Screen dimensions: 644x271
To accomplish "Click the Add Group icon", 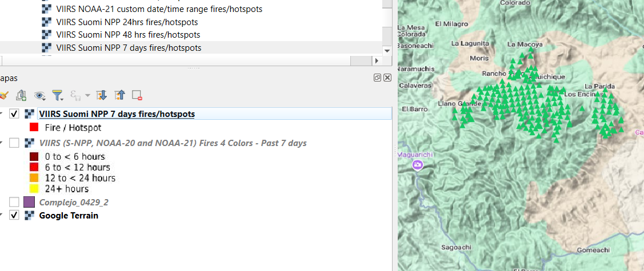I will pos(22,95).
